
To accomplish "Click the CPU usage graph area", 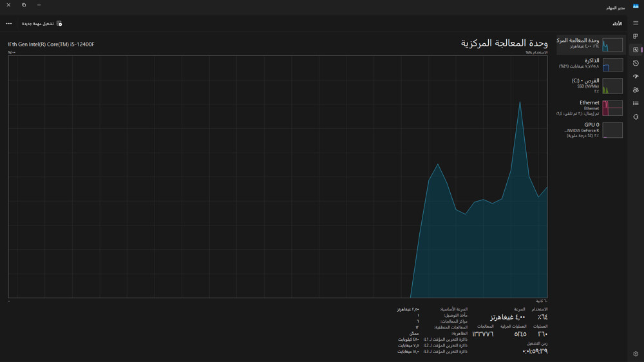I will [x=278, y=176].
